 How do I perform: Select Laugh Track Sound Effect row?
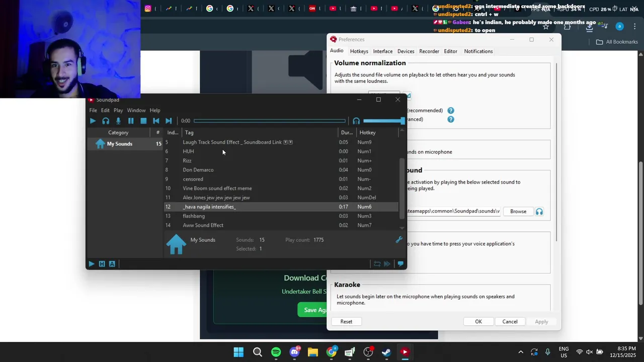281,142
